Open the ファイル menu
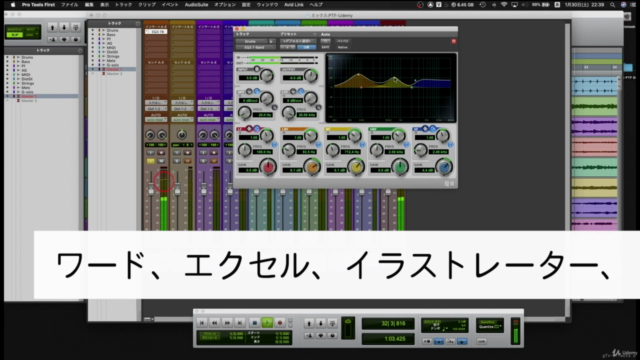Viewport: 640px width, 360px height. (x=69, y=5)
